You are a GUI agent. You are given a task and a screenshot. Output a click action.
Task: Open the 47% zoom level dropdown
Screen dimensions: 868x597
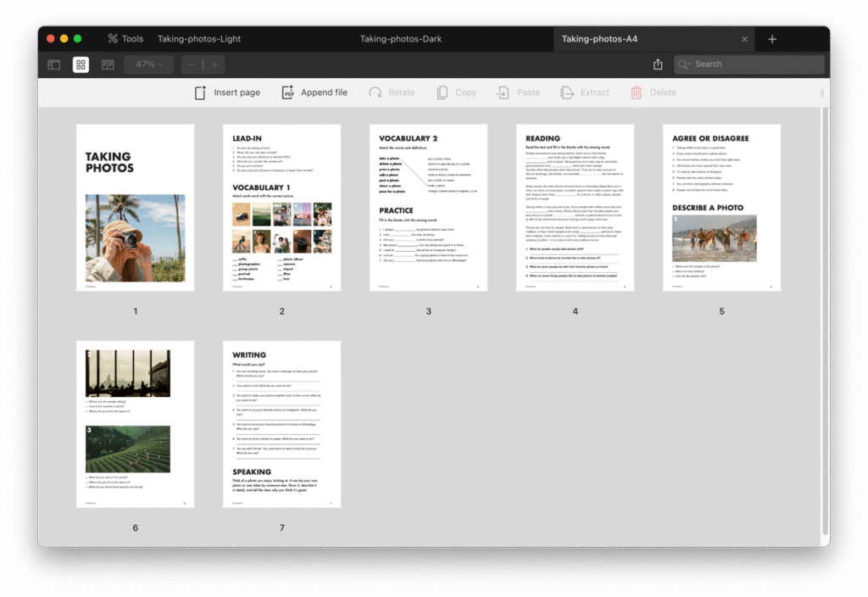(149, 64)
